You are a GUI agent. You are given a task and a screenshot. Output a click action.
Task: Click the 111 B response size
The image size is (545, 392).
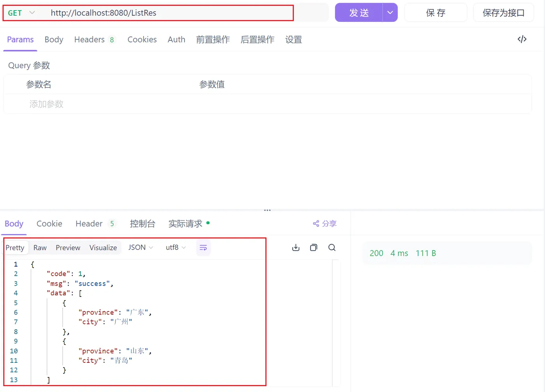click(426, 253)
